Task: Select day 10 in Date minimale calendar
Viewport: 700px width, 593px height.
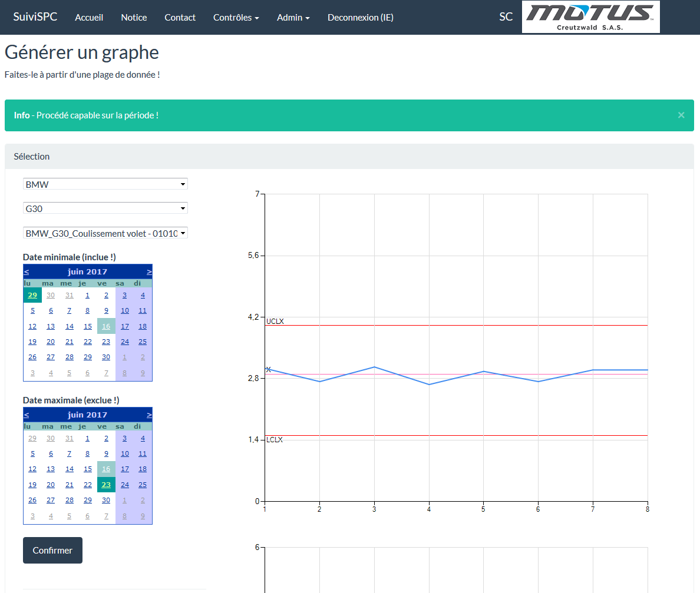Action: [x=124, y=310]
